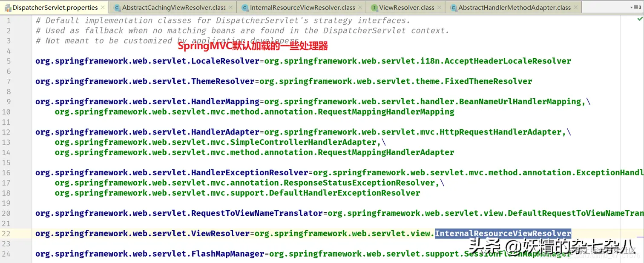Click line number 22 in the gutter
The height and width of the screenshot is (263, 644).
tap(6, 234)
